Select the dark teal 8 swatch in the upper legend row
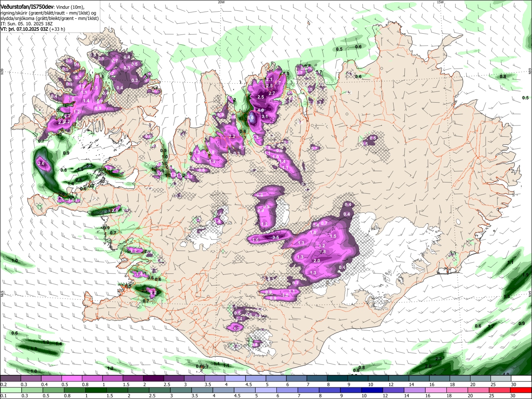This screenshot has height=399, width=532. 337,379
